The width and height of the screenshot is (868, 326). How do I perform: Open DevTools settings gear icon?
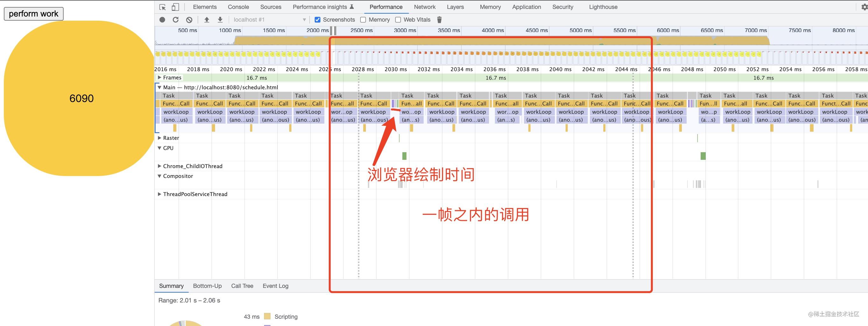864,7
